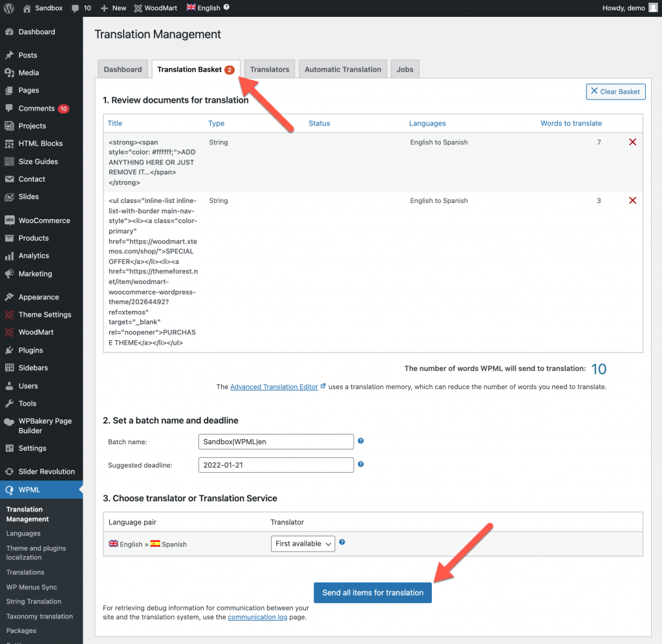Click the Clear Basket button
Screen dimensions: 662x644
[615, 92]
